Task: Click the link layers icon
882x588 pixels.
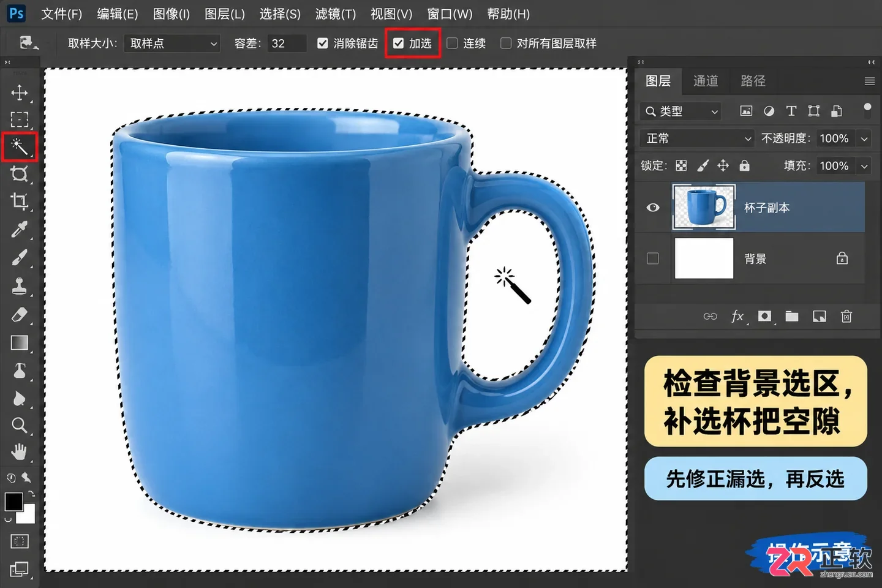Action: point(710,317)
